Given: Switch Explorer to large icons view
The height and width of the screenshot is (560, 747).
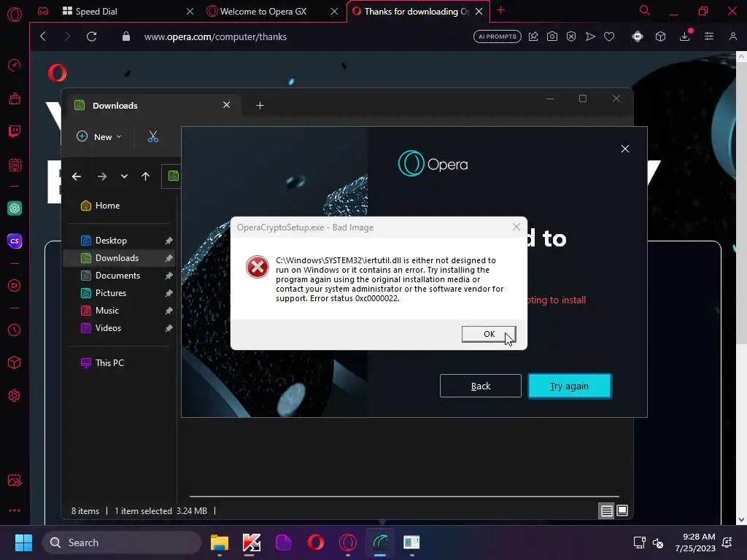Looking at the screenshot, I should [622, 511].
